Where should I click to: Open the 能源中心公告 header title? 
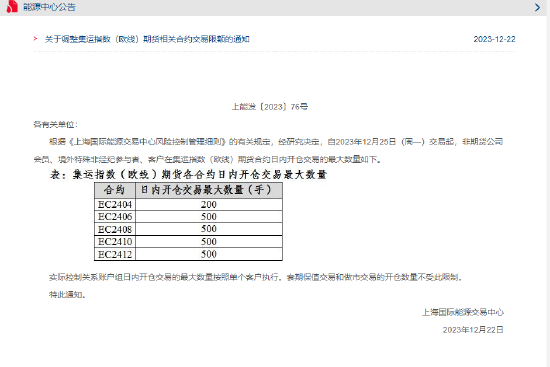[x=49, y=7]
